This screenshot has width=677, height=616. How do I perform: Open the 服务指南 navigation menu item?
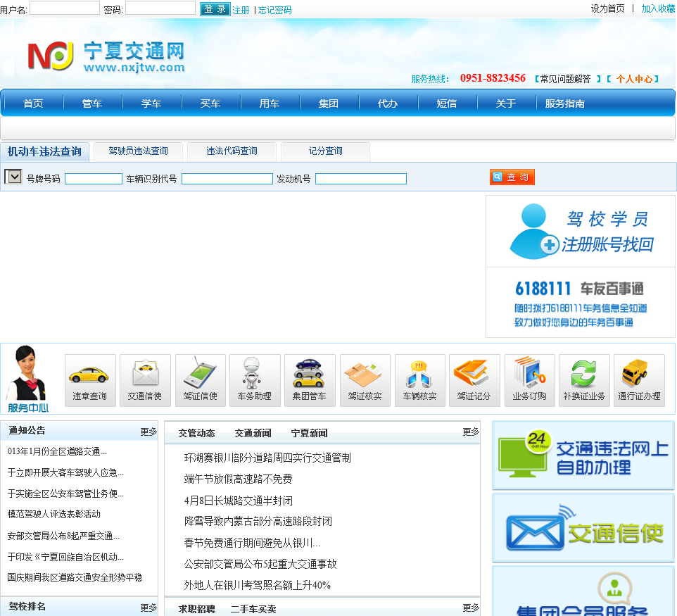(x=564, y=103)
